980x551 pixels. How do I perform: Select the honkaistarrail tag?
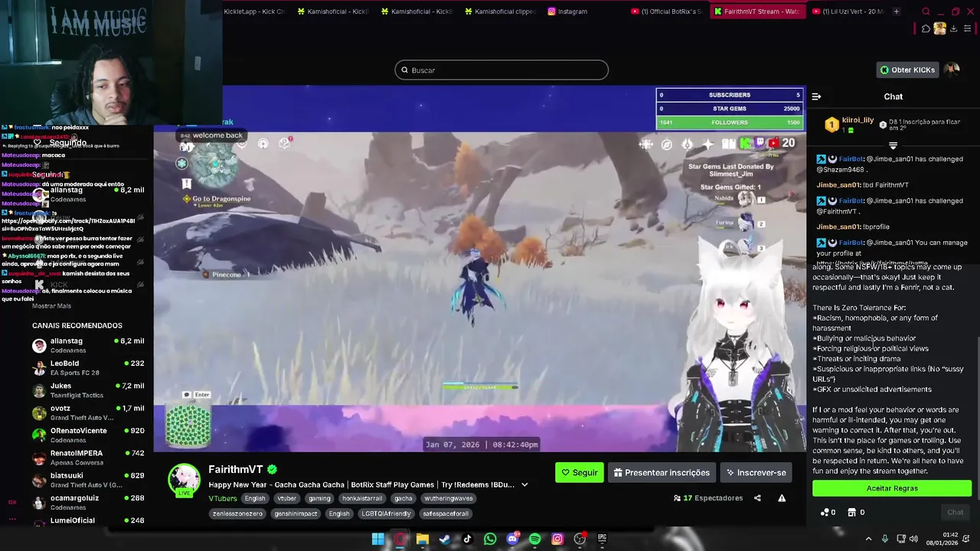click(x=362, y=498)
